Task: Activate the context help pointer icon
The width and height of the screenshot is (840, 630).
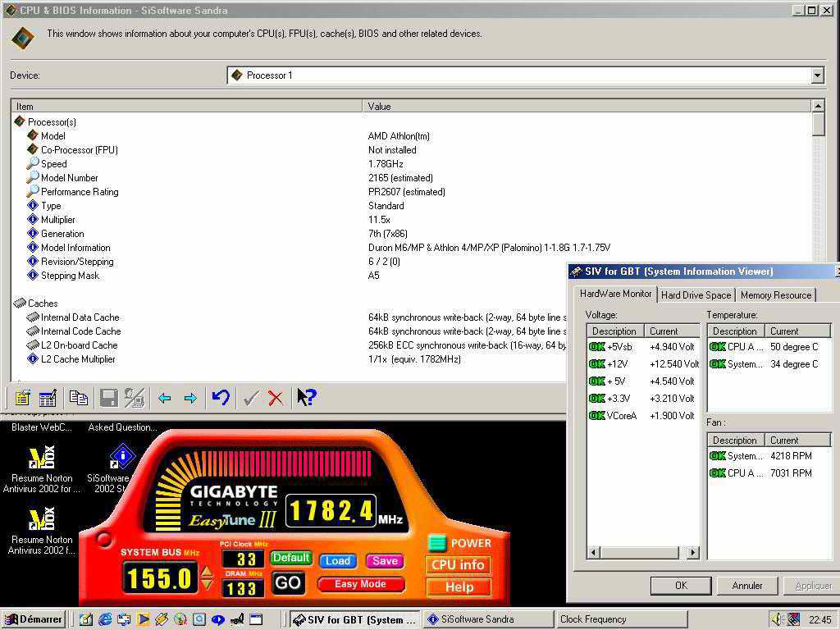Action: coord(306,398)
